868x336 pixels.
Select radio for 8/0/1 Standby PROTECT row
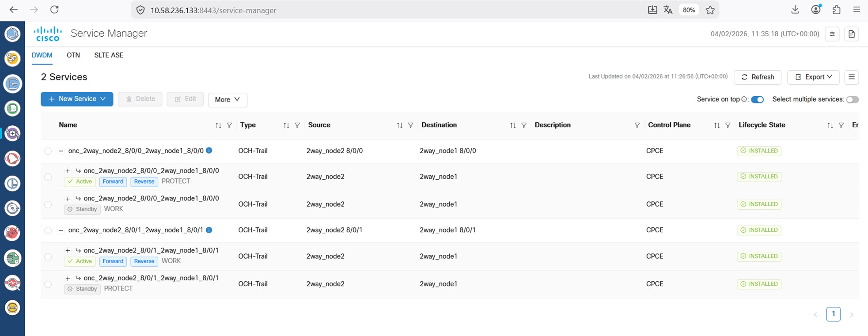[x=48, y=284]
